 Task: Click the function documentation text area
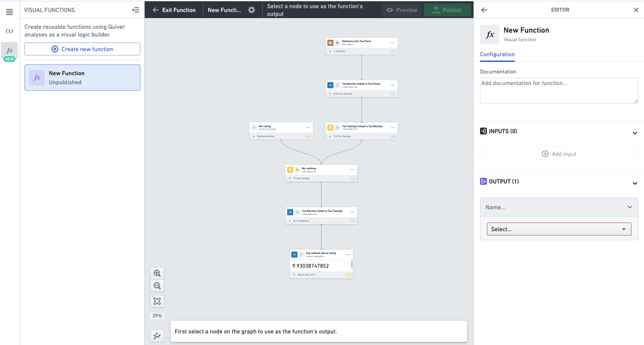point(559,91)
